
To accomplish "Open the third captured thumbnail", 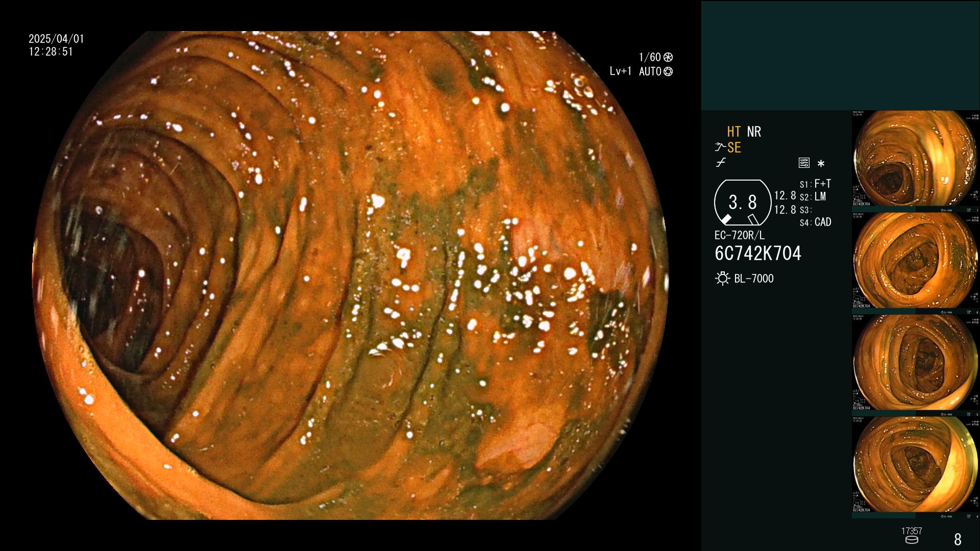I will click(915, 365).
